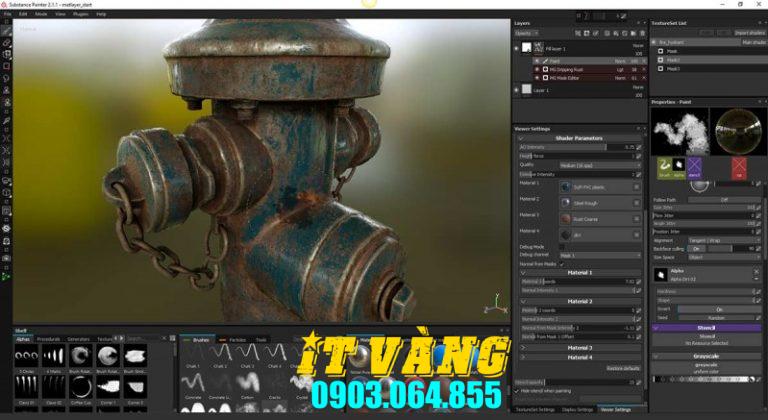Click the pencil icon beside Emissive Intensity
768x420 pixels.
point(639,174)
